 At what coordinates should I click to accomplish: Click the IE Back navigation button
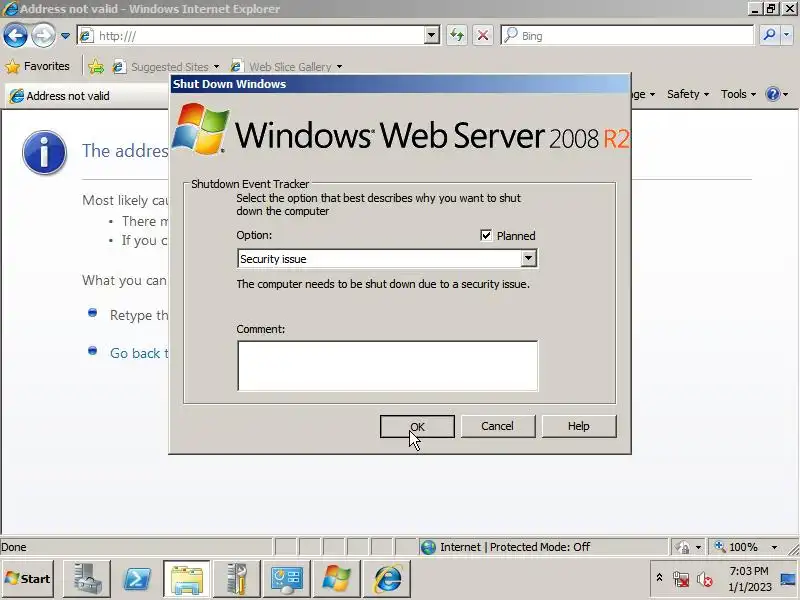point(15,36)
